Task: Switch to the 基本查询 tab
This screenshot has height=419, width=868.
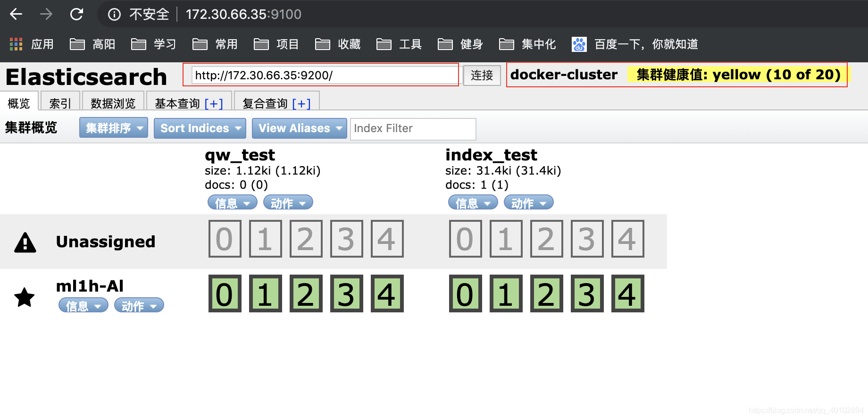Action: 177,103
